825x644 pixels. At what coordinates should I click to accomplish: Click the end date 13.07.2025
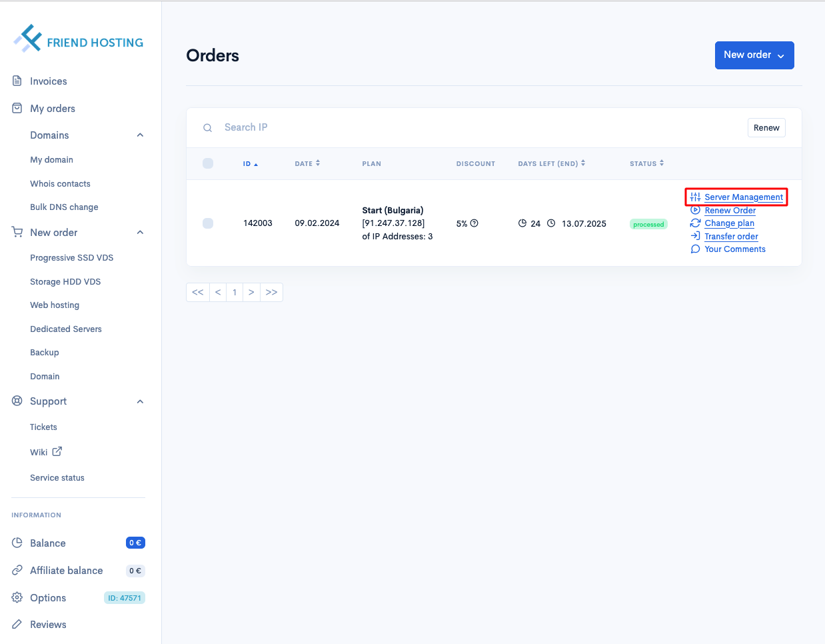(x=584, y=224)
